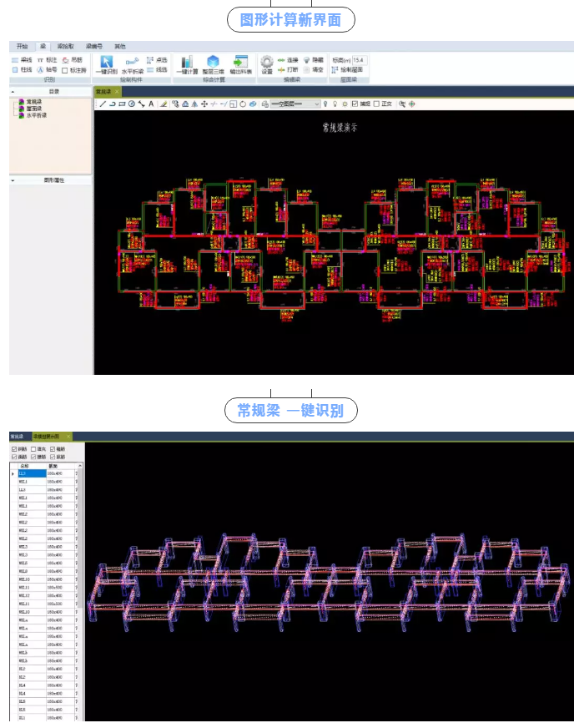
Task: Run 一键计算 from the ribbon
Action: (x=187, y=63)
